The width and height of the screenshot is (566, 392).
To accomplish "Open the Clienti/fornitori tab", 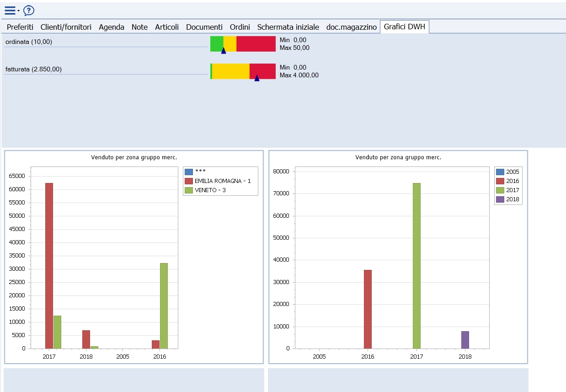I will [66, 27].
